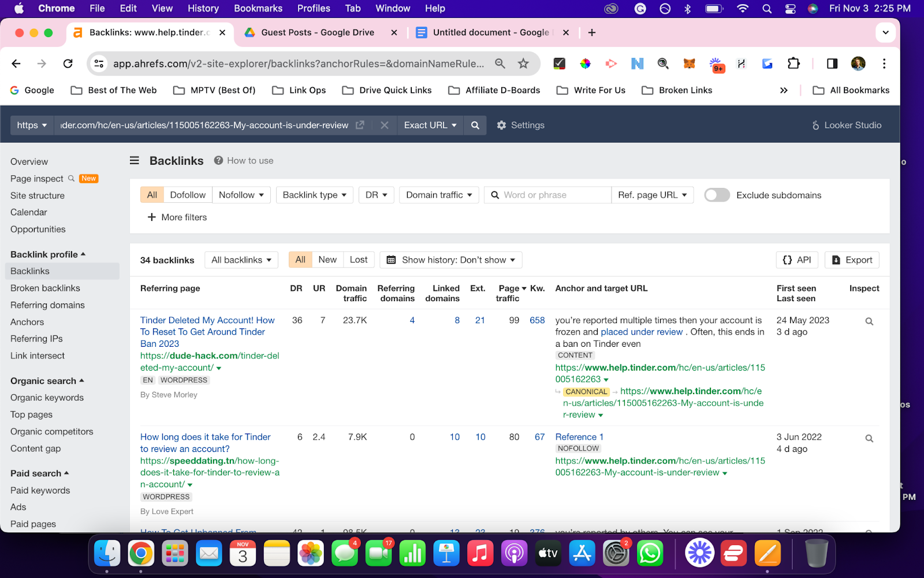Open the Backlink type dropdown
Screen dimensions: 924x578
314,195
